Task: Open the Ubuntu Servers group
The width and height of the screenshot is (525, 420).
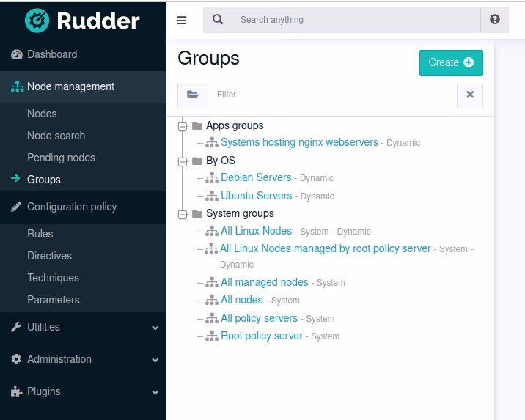Action: tap(256, 196)
